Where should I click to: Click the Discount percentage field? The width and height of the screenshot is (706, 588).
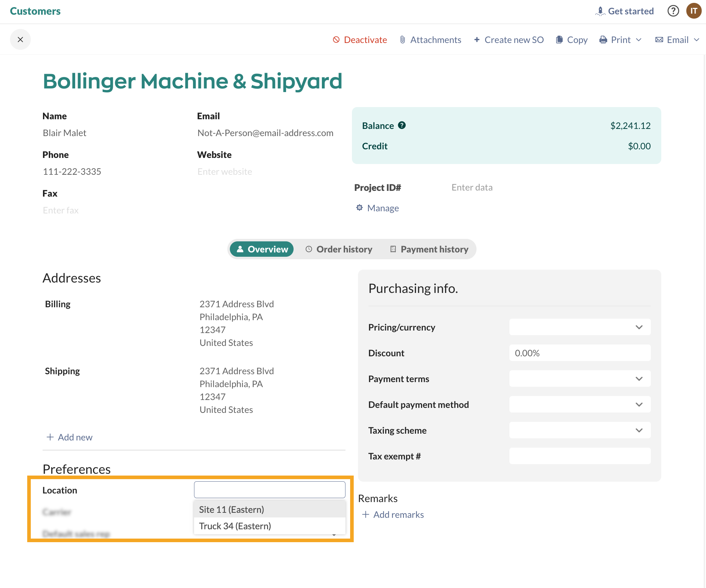click(x=580, y=353)
